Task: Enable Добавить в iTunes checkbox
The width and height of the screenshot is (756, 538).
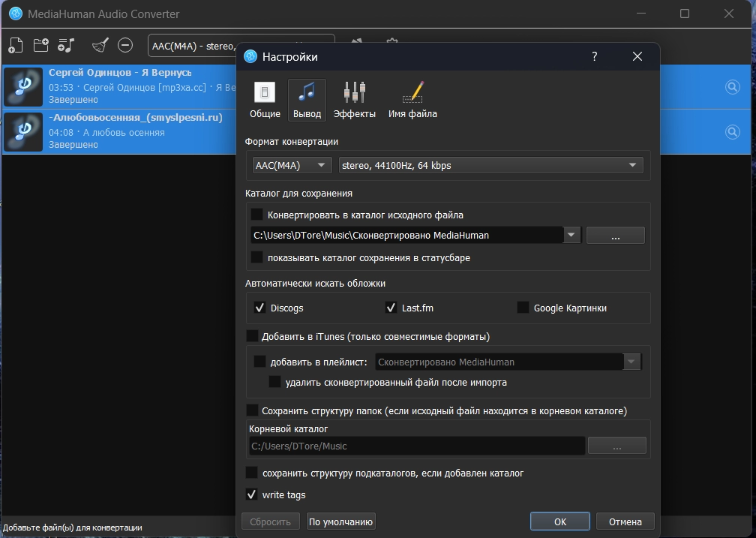Action: 252,336
